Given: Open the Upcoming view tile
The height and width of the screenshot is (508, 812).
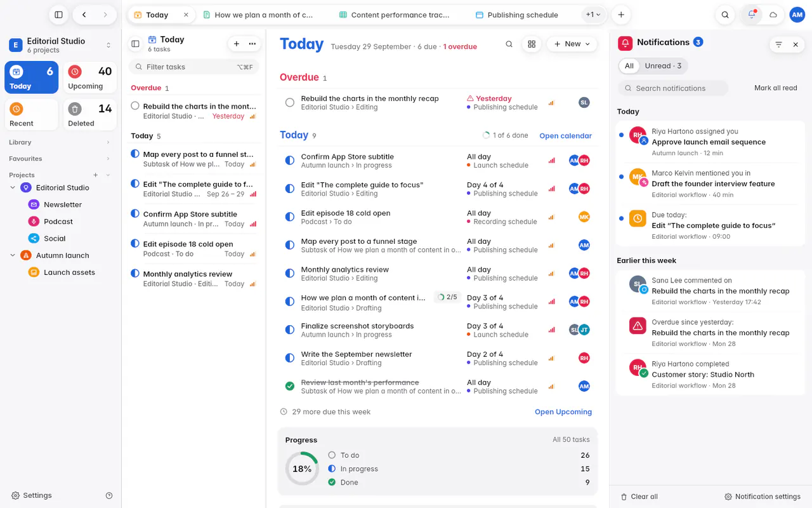Looking at the screenshot, I should tap(89, 77).
